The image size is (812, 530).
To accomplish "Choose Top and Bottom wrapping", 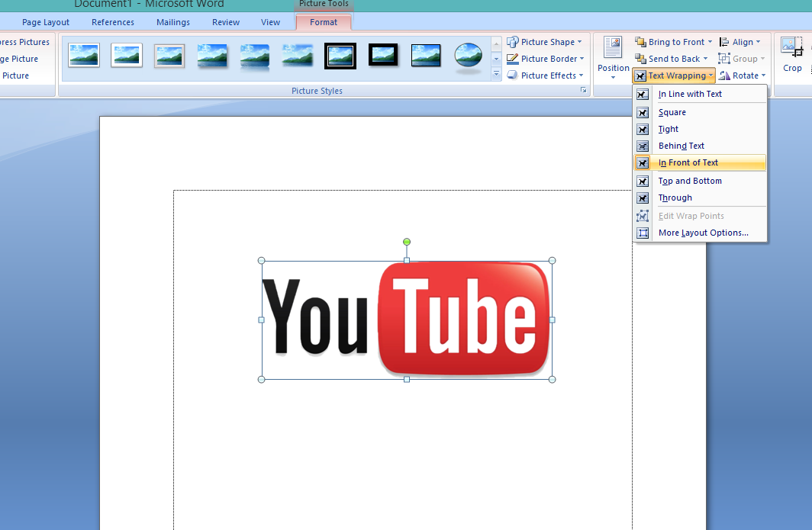I will (700, 181).
